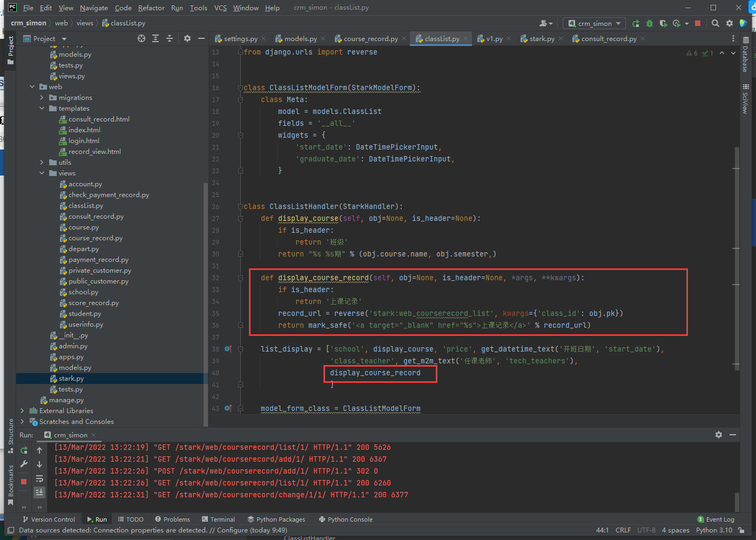Collapse the templates folder
This screenshot has height=540, width=756.
click(42, 109)
